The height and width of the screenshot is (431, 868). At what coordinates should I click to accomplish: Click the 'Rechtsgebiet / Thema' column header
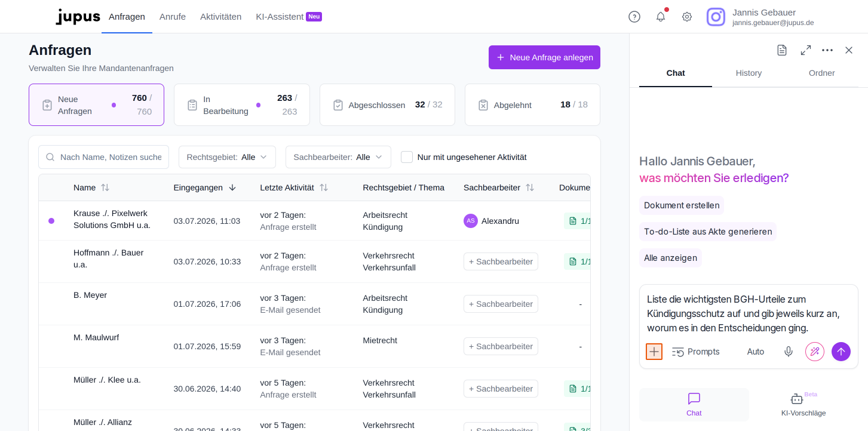tap(403, 187)
